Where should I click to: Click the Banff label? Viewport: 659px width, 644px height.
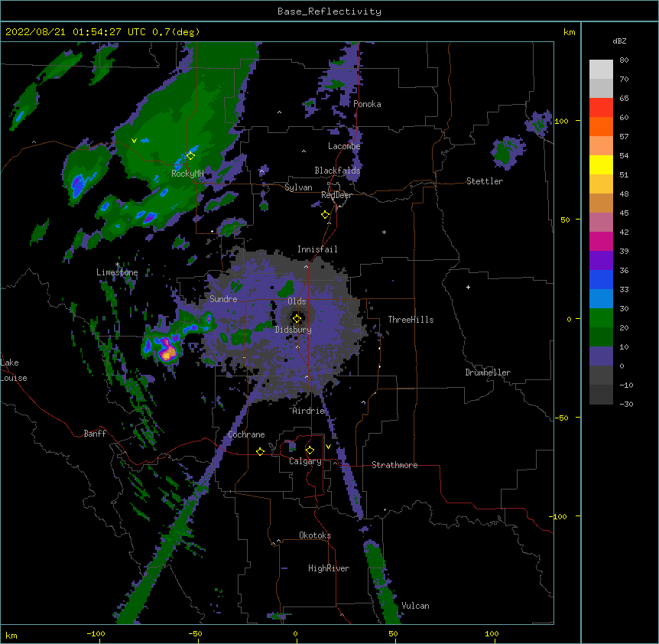95,434
